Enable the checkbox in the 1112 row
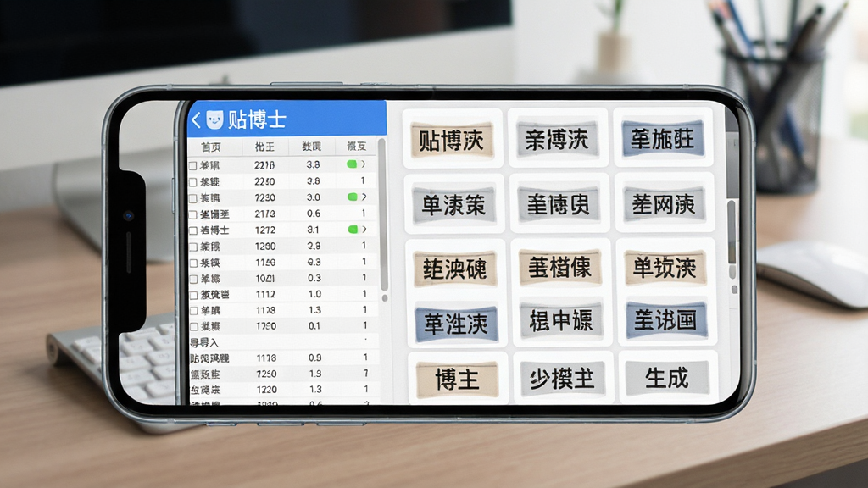The image size is (868, 488). tap(194, 295)
